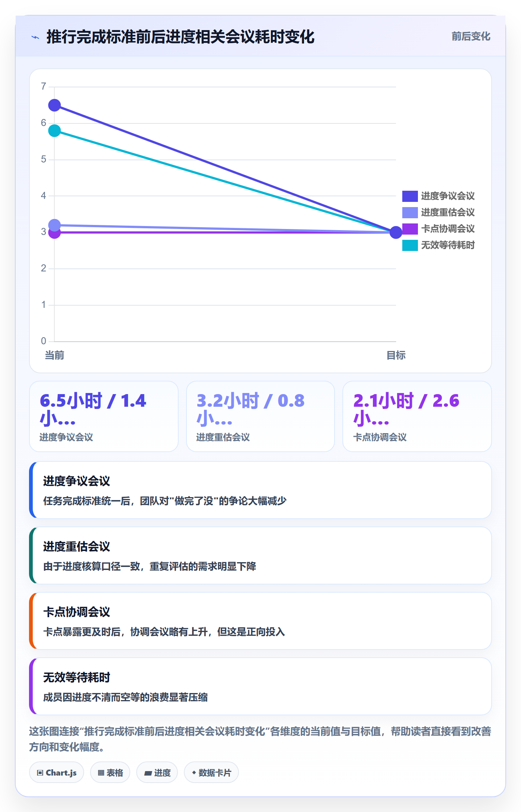Click the 当前 x-axis label
521x812 pixels.
tap(54, 355)
